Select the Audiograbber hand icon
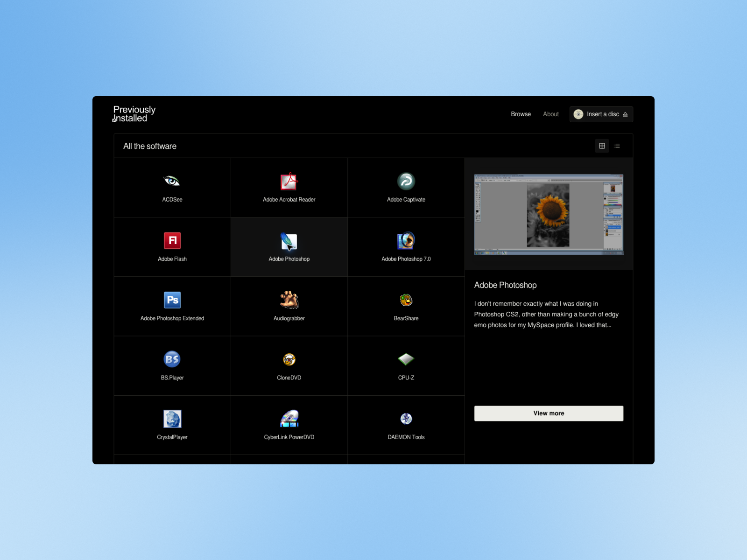Viewport: 747px width, 560px height. [x=289, y=300]
